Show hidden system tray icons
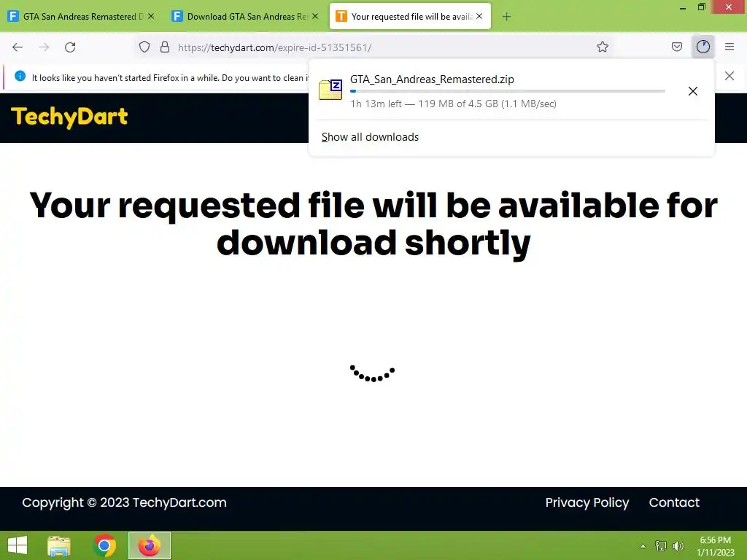Image resolution: width=747 pixels, height=560 pixels. tap(643, 545)
